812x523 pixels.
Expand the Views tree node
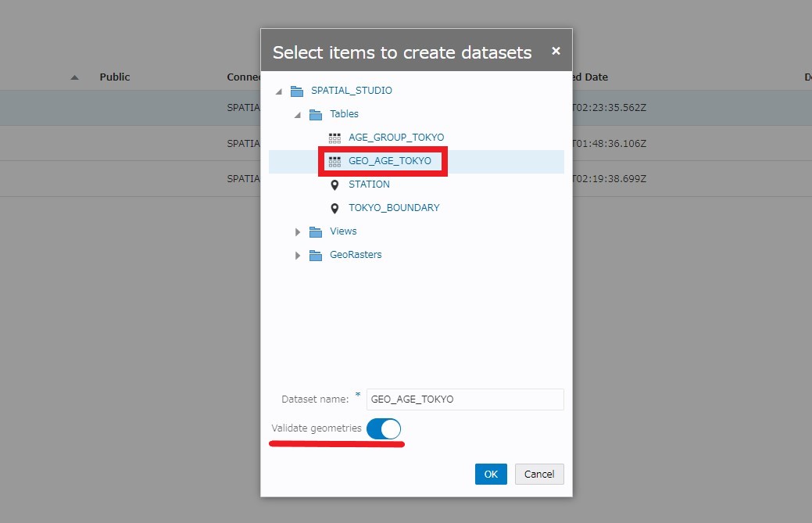pyautogui.click(x=298, y=232)
